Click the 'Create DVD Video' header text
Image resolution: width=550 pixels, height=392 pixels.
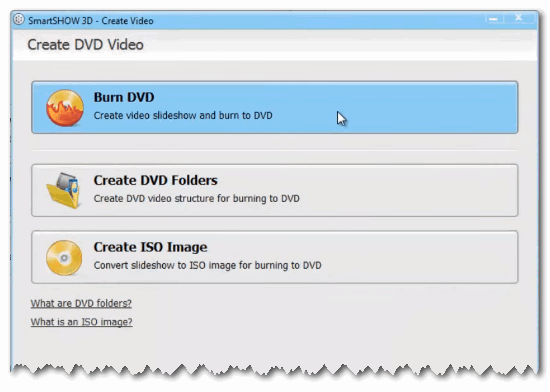86,45
